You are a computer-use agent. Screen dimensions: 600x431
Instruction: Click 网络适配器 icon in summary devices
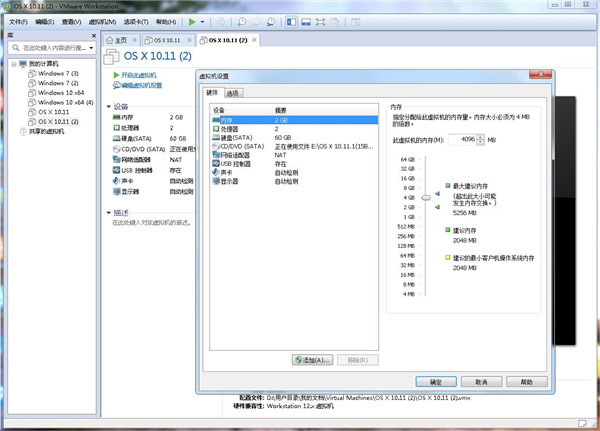[x=117, y=159]
